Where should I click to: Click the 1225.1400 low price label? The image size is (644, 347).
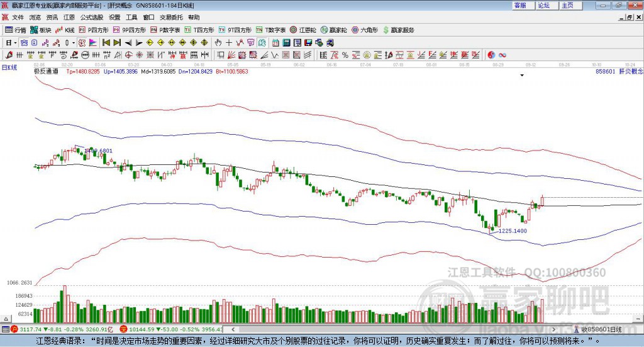(x=513, y=230)
